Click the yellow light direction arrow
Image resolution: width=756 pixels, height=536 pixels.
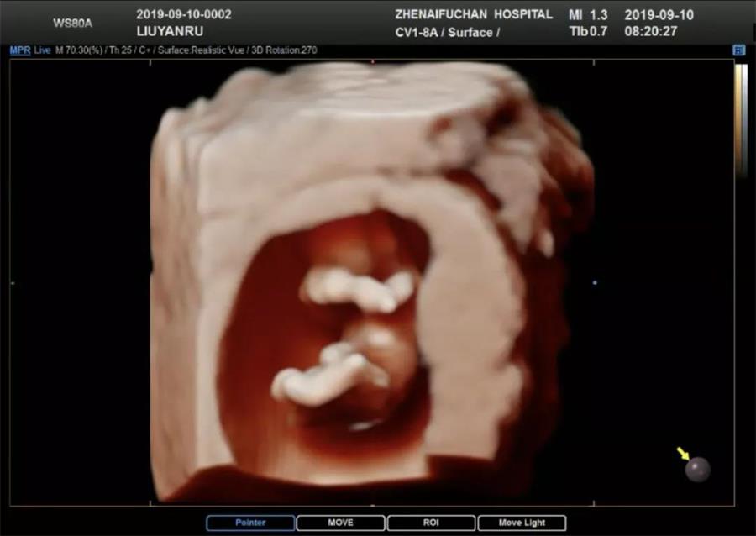[x=683, y=455]
